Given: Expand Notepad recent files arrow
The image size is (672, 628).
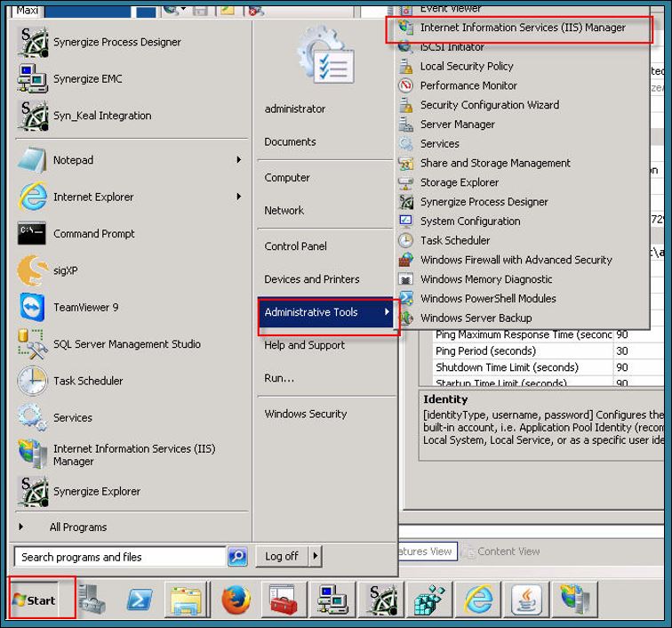Looking at the screenshot, I should tap(239, 160).
